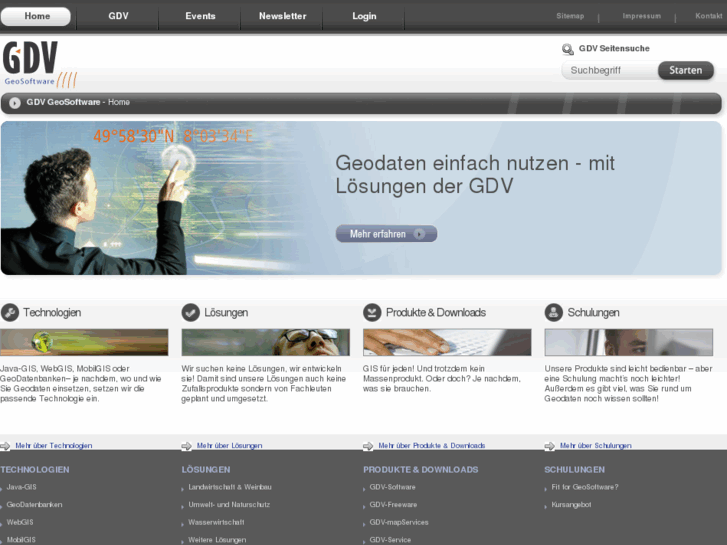Click the GDV GeoSoftware breadcrumb text
The height and width of the screenshot is (545, 727).
(63, 102)
